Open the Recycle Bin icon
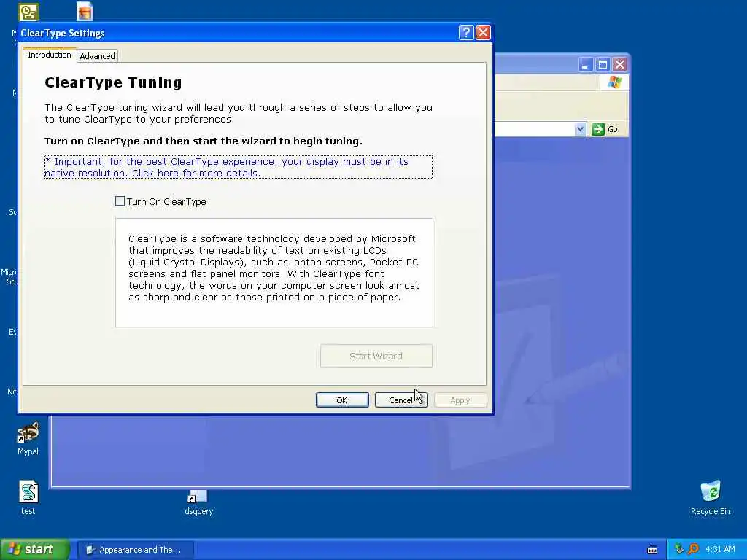 pyautogui.click(x=711, y=498)
